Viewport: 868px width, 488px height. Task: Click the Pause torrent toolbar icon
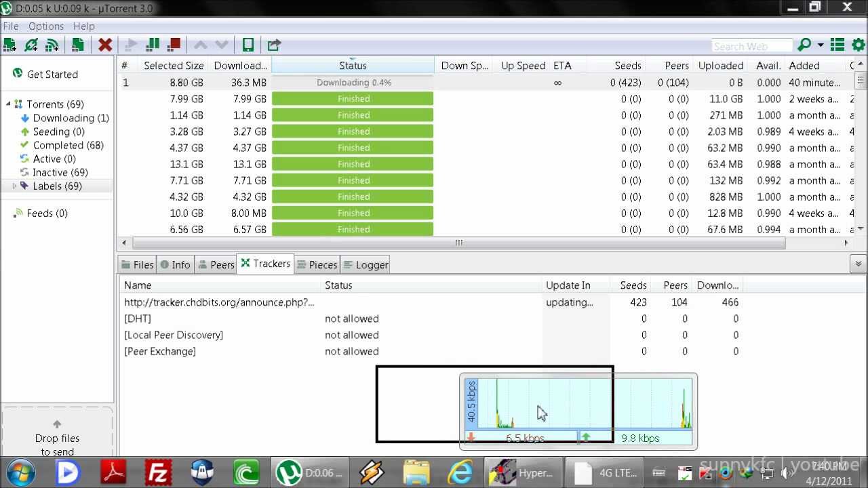pyautogui.click(x=153, y=45)
